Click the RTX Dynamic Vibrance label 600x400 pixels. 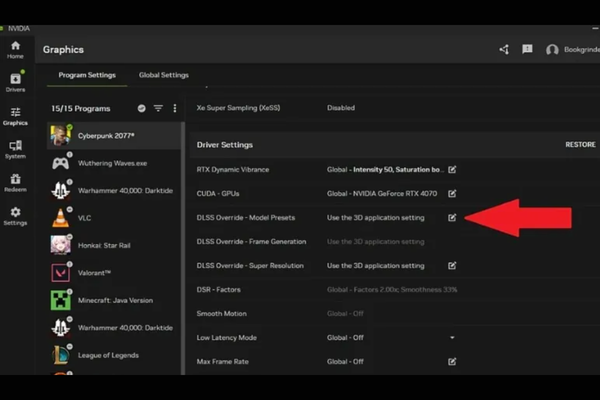pos(233,170)
